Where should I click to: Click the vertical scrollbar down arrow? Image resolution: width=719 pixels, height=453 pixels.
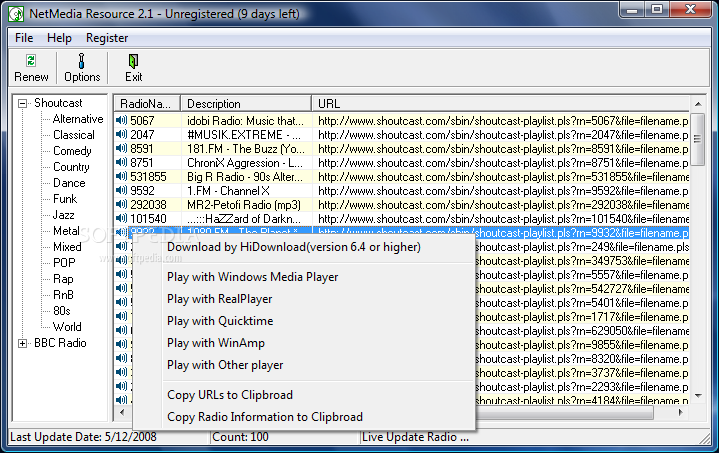pos(698,395)
